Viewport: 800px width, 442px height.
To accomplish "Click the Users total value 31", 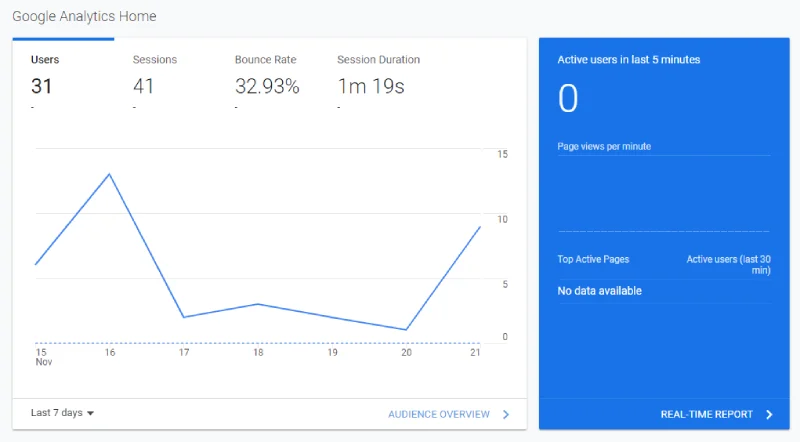I will coord(41,86).
